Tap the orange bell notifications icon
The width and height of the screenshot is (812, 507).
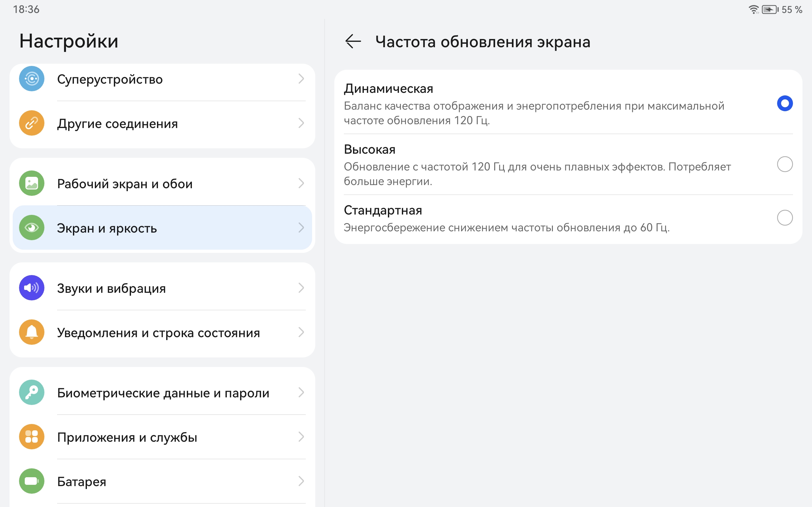(x=31, y=332)
